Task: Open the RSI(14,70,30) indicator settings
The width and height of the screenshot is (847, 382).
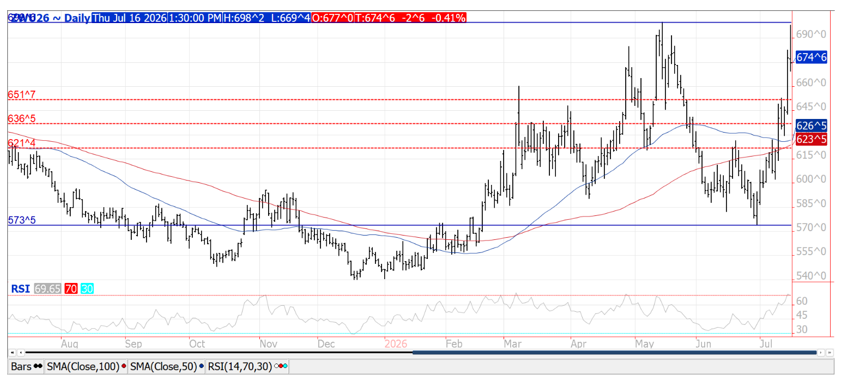Action: click(247, 366)
